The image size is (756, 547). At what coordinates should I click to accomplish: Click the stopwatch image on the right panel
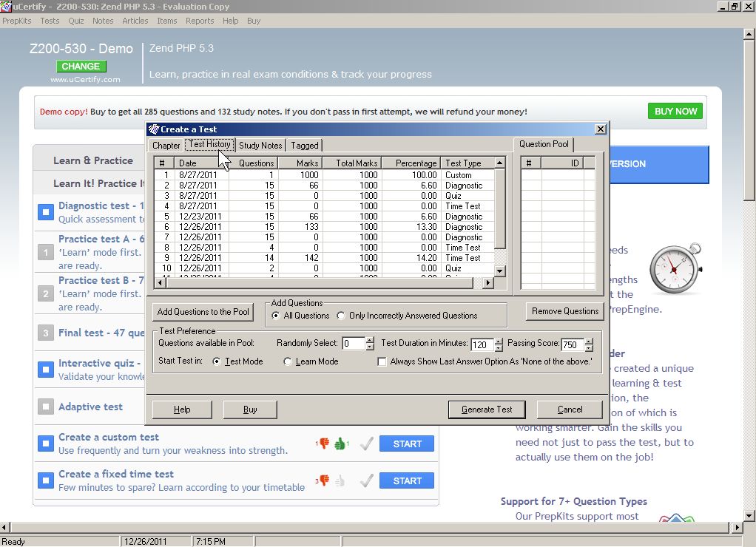pyautogui.click(x=676, y=268)
